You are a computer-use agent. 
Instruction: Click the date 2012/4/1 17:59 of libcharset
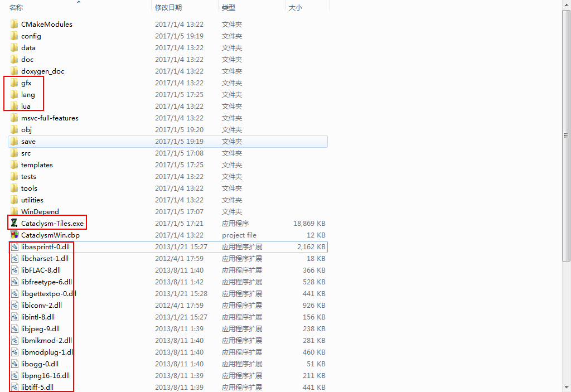pyautogui.click(x=179, y=258)
